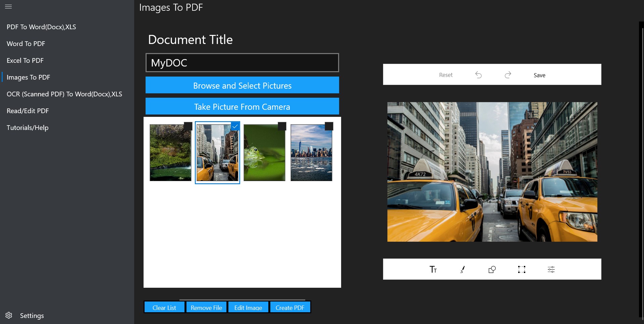Open the image adjustments sliders
The height and width of the screenshot is (324, 644).
(551, 269)
